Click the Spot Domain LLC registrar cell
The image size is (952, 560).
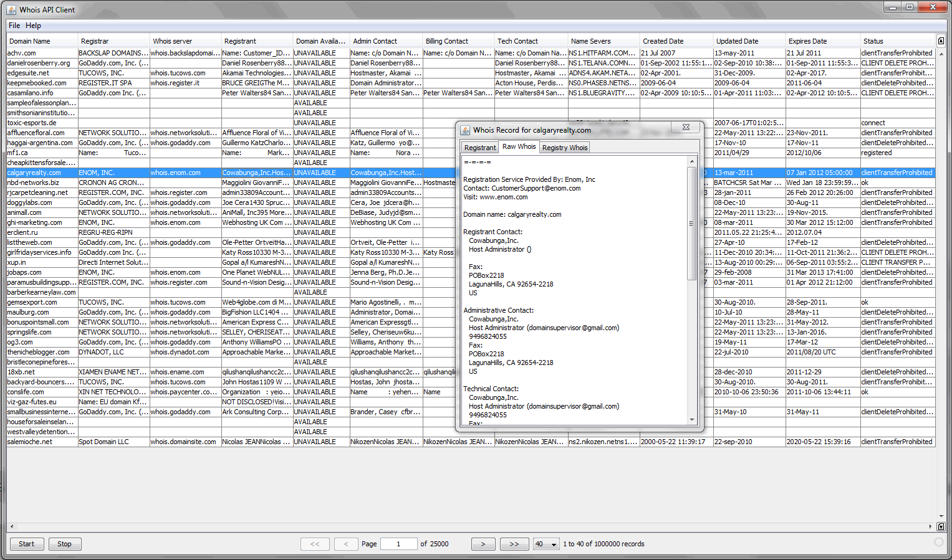point(113,442)
